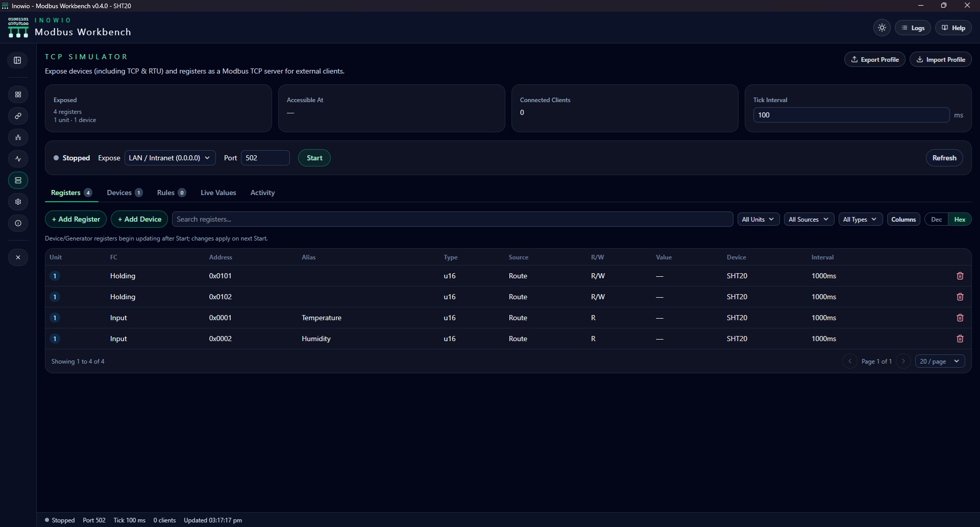Switch register display to Dec
The image size is (980, 527).
[936, 219]
